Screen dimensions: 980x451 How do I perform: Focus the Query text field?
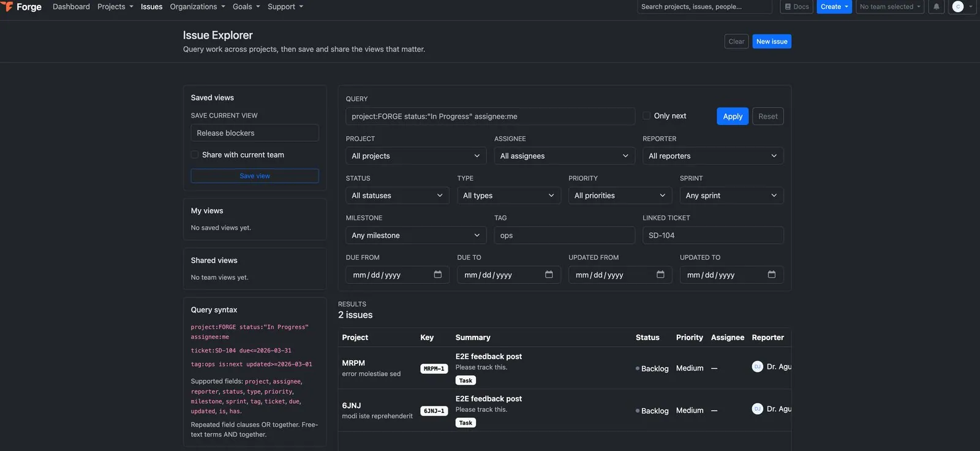[491, 116]
